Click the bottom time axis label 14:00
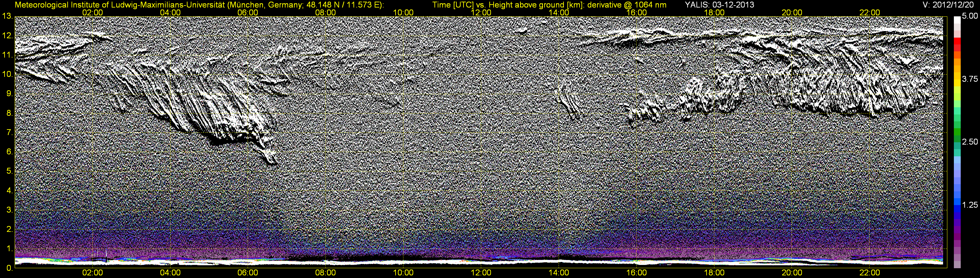980x278 pixels. point(559,273)
